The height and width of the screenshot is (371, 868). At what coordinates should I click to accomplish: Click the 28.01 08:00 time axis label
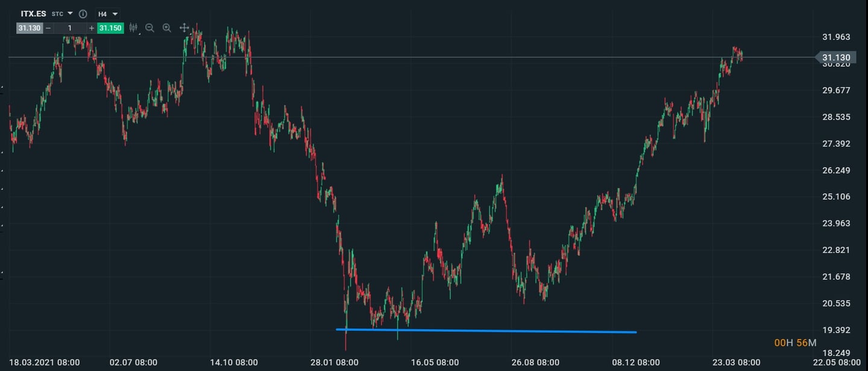point(334,362)
